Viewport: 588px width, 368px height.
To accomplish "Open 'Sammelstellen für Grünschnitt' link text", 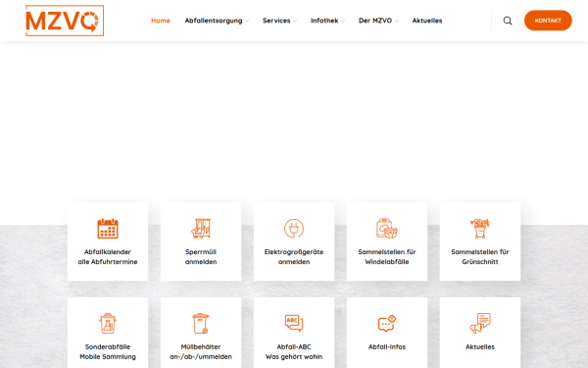I will click(x=480, y=257).
